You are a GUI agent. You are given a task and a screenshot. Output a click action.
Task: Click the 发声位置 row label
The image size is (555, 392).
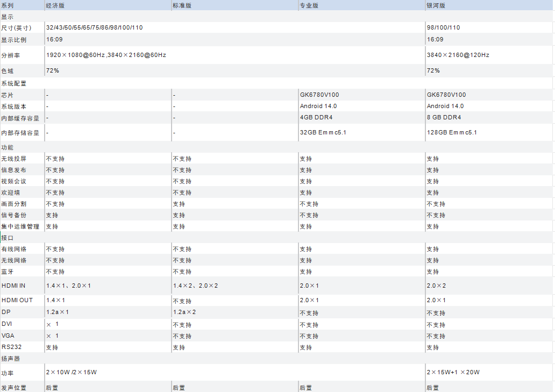tap(14, 388)
